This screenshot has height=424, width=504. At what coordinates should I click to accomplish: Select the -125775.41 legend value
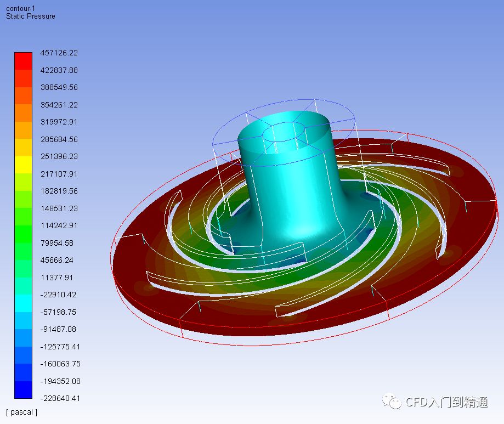[60, 347]
